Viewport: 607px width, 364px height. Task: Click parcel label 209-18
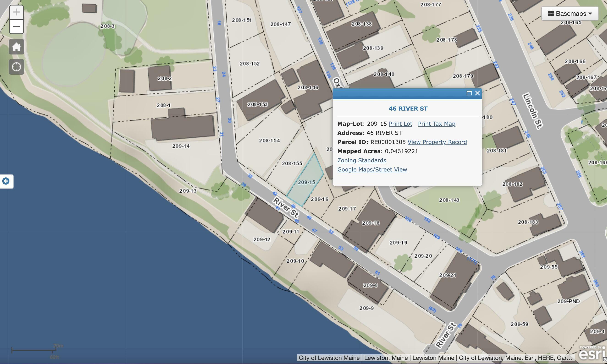(371, 223)
